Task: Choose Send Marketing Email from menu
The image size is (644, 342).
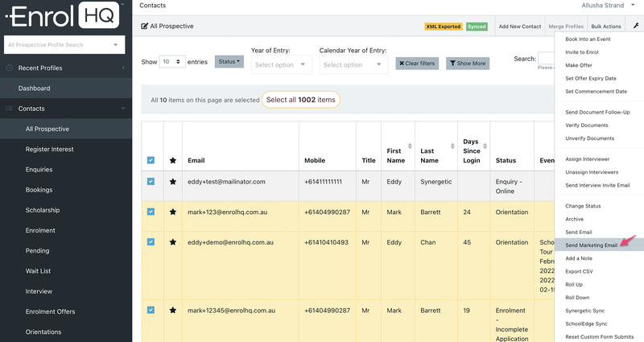Action: point(591,245)
